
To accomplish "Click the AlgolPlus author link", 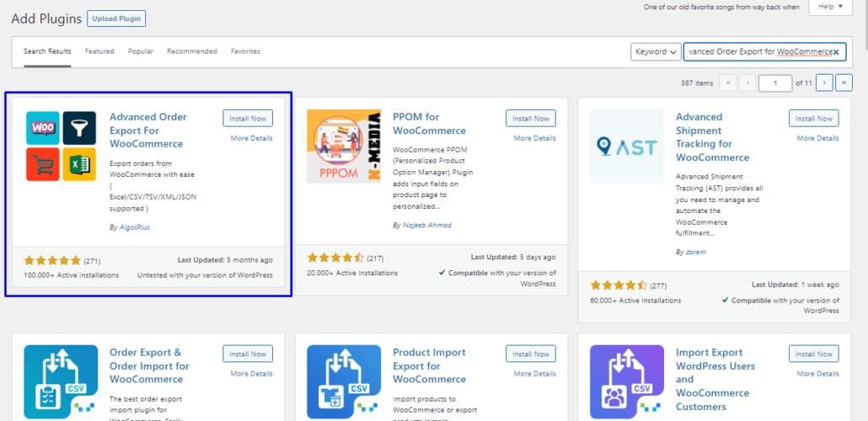I will click(x=135, y=227).
